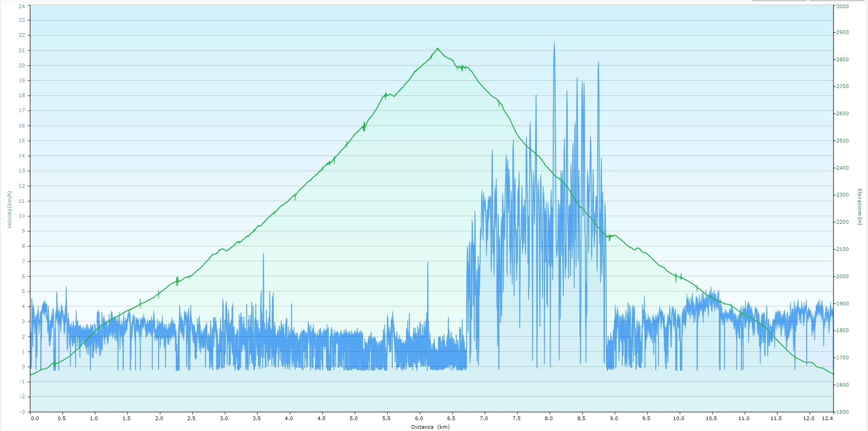Click the speed spike tip near 3.5 km
This screenshot has width=868, height=431.
[263, 254]
